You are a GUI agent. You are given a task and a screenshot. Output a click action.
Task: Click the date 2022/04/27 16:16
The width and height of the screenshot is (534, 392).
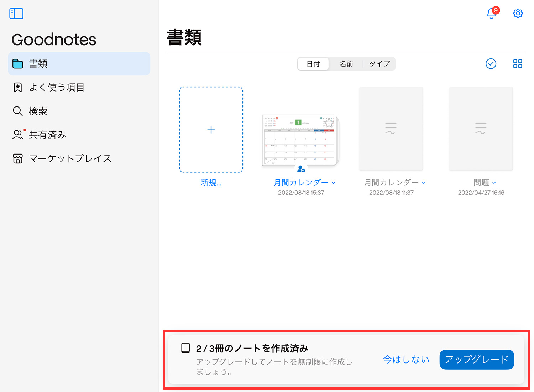pos(481,193)
